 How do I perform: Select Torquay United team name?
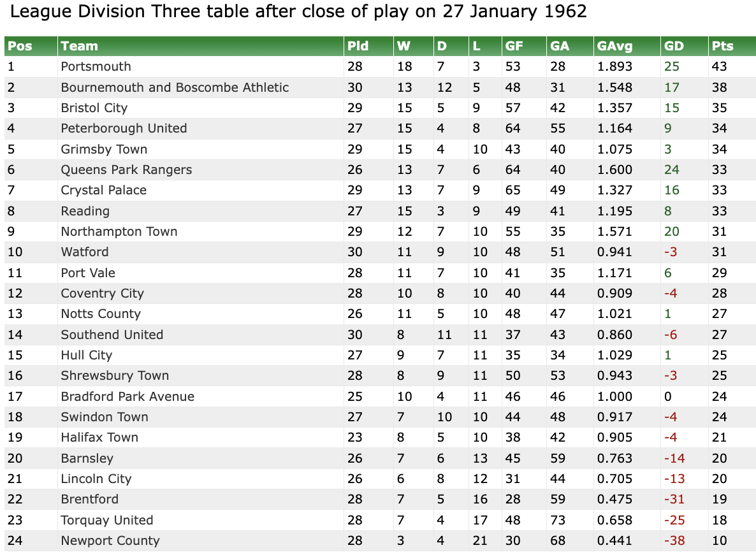(107, 520)
